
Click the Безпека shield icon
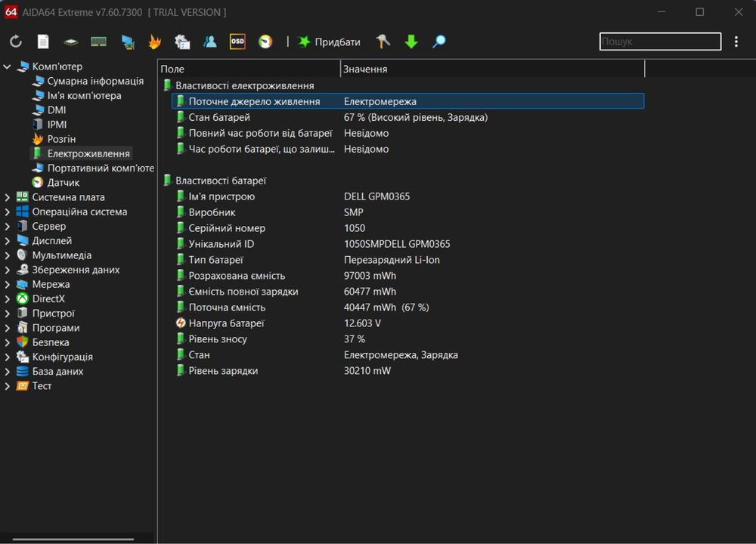tap(22, 342)
